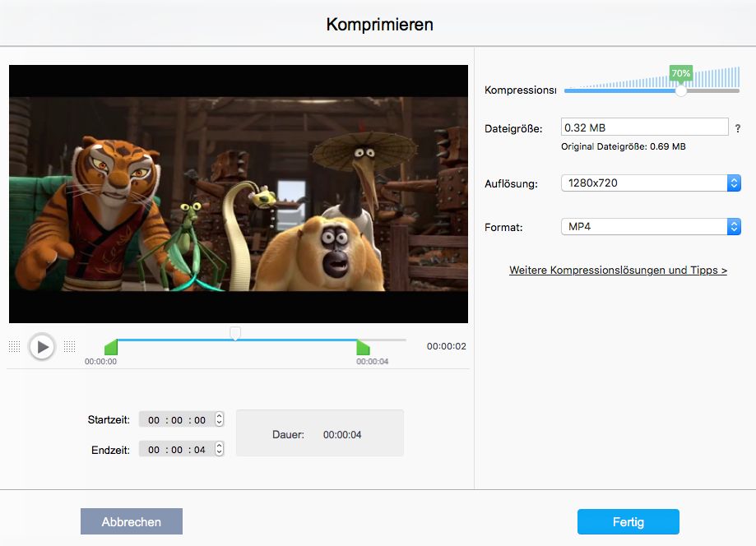Click the Dateigröße input field

[x=645, y=127]
